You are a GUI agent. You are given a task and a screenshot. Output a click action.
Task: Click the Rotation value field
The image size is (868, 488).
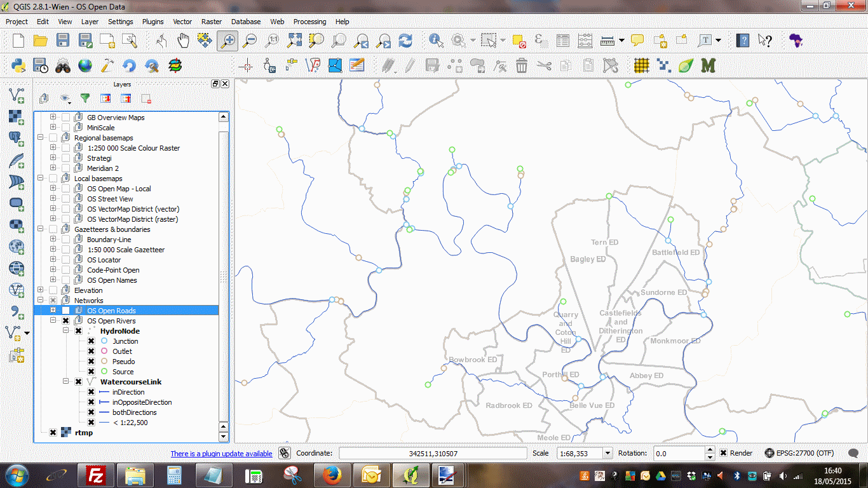click(679, 454)
